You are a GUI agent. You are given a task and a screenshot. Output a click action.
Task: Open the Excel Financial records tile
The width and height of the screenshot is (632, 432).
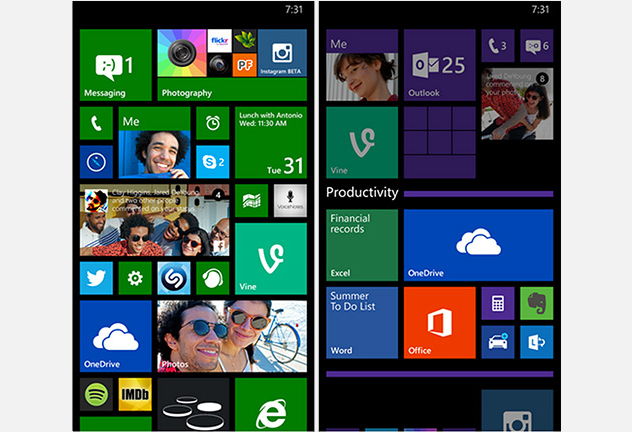362,245
